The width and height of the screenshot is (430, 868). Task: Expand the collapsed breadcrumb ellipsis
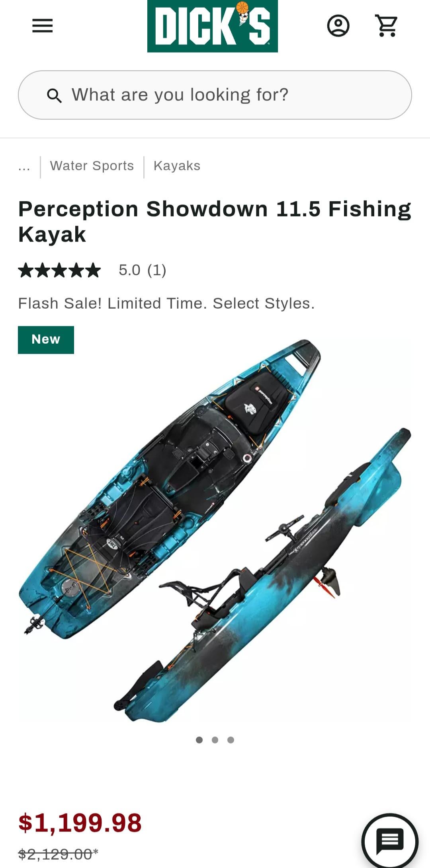pos(24,166)
